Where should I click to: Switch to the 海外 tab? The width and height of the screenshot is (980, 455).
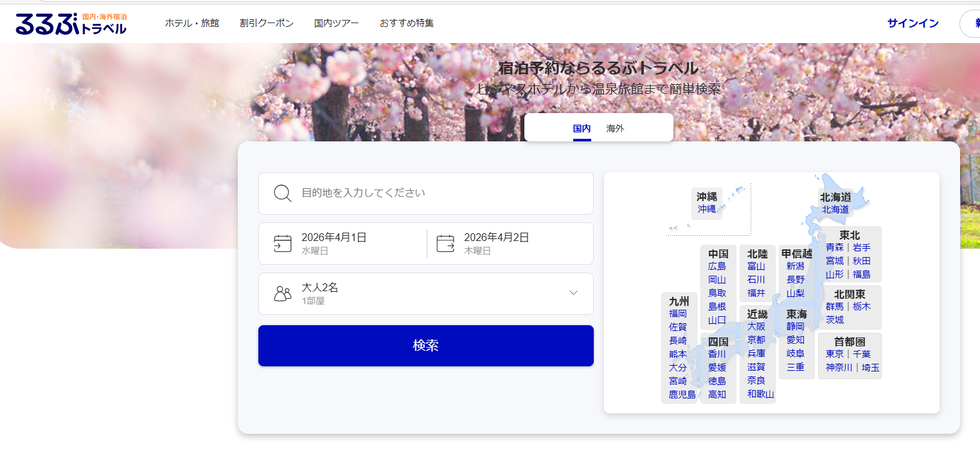(x=615, y=129)
